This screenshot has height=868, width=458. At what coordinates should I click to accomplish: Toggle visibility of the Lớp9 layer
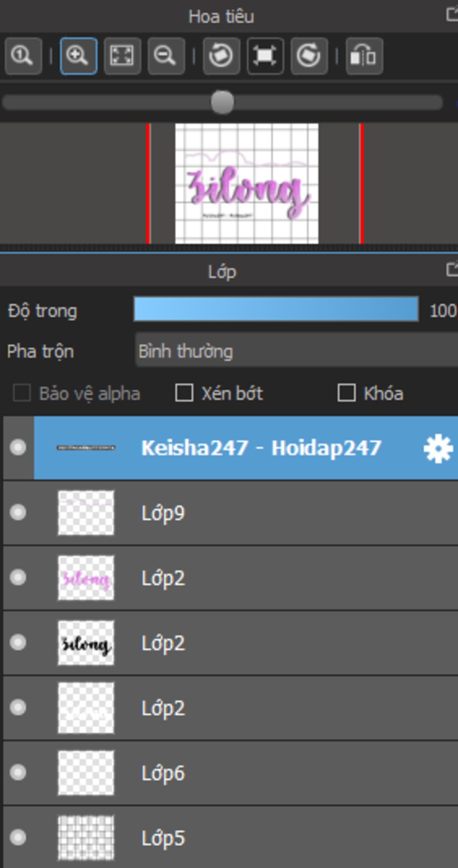tap(18, 512)
